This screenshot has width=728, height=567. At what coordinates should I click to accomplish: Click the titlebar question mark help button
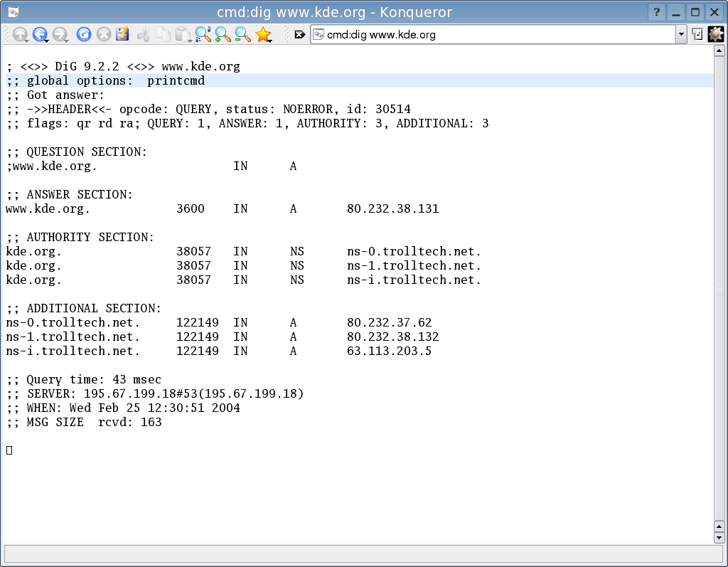tap(656, 12)
